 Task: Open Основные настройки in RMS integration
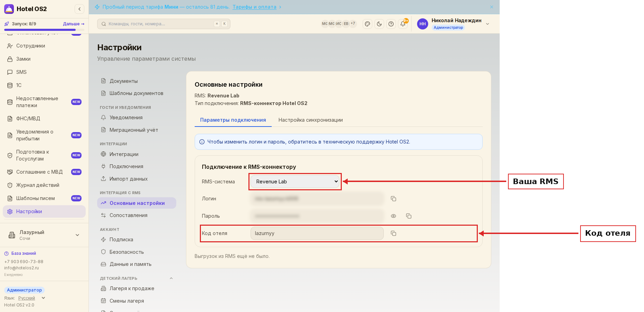(x=137, y=203)
